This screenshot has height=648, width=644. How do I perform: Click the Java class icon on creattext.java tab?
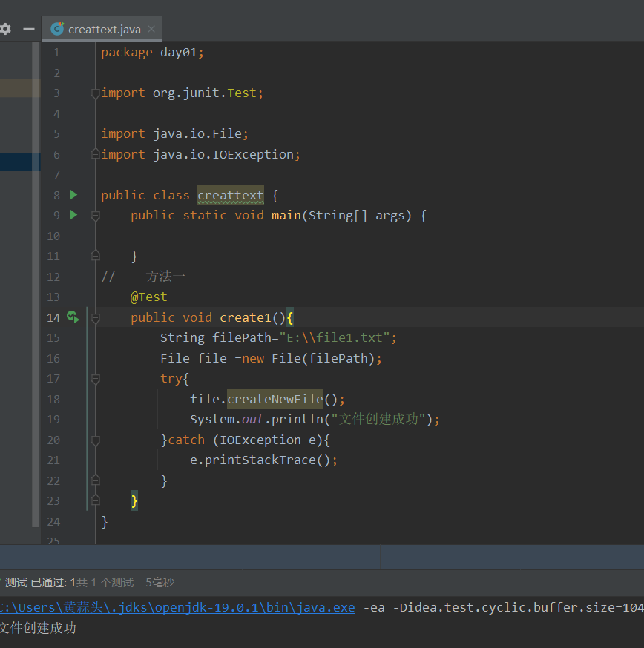tap(57, 29)
